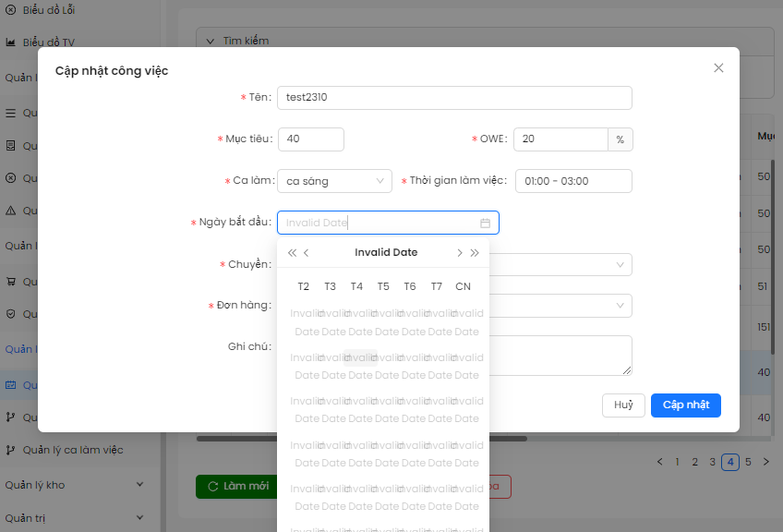The width and height of the screenshot is (783, 532).
Task: Expand the Quản trị sidebar menu
Action: [x=140, y=519]
